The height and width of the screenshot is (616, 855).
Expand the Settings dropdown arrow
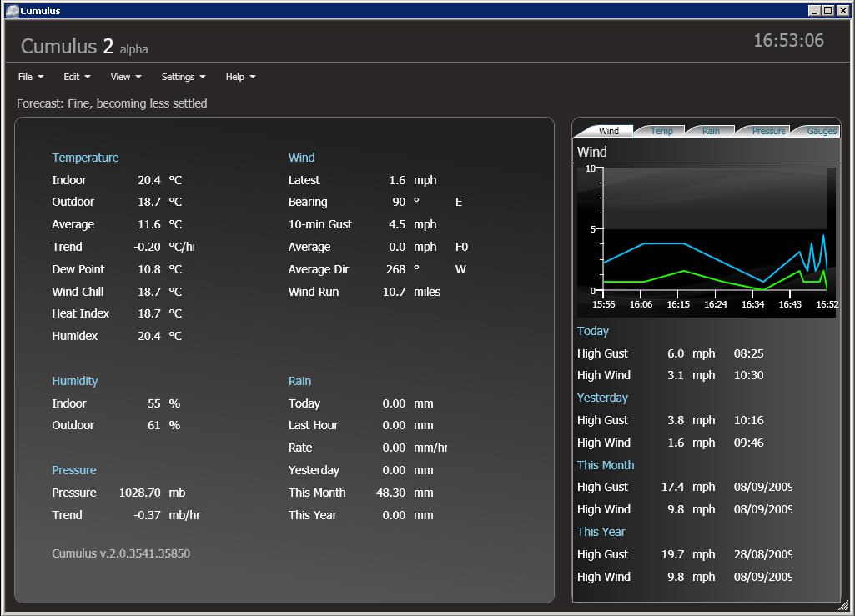tap(203, 77)
